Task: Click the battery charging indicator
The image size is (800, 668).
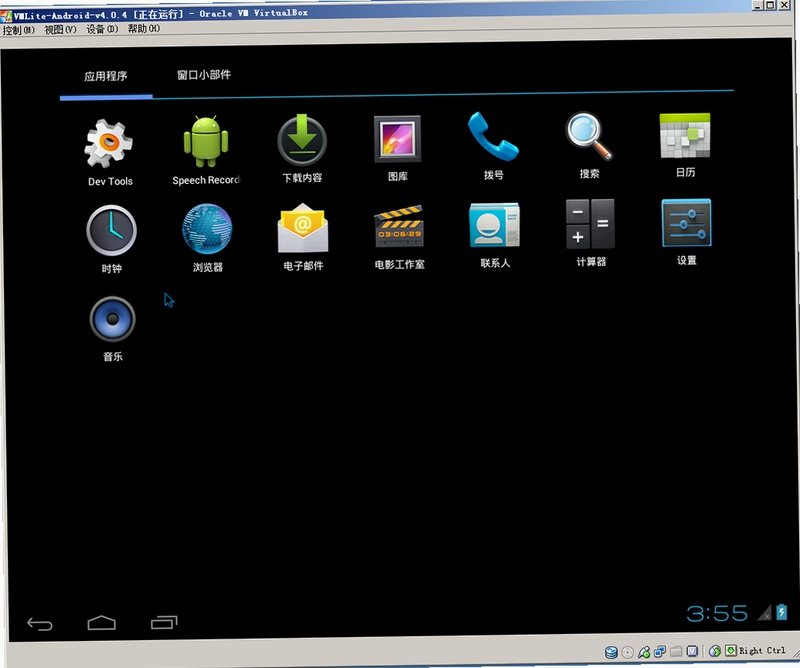Action: coord(782,611)
